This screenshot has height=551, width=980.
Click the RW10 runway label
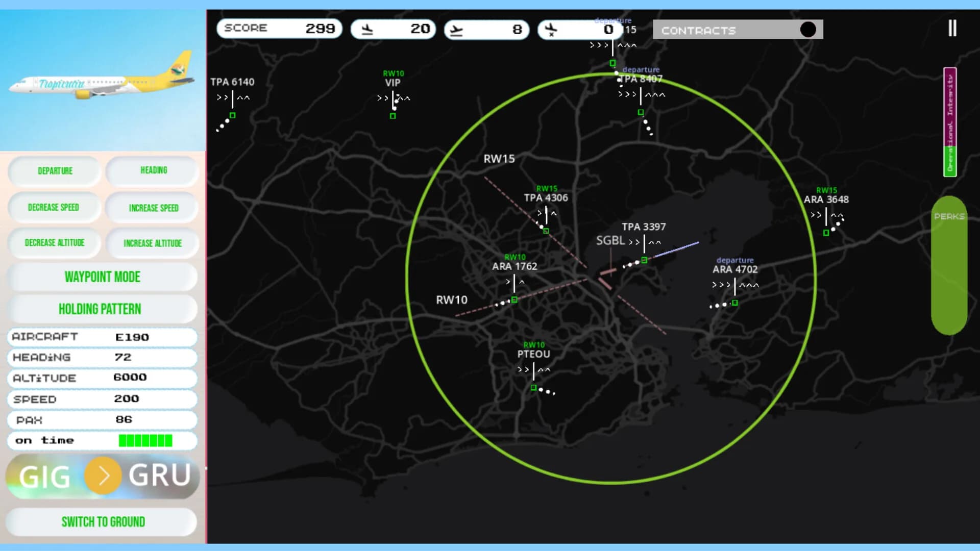(452, 300)
